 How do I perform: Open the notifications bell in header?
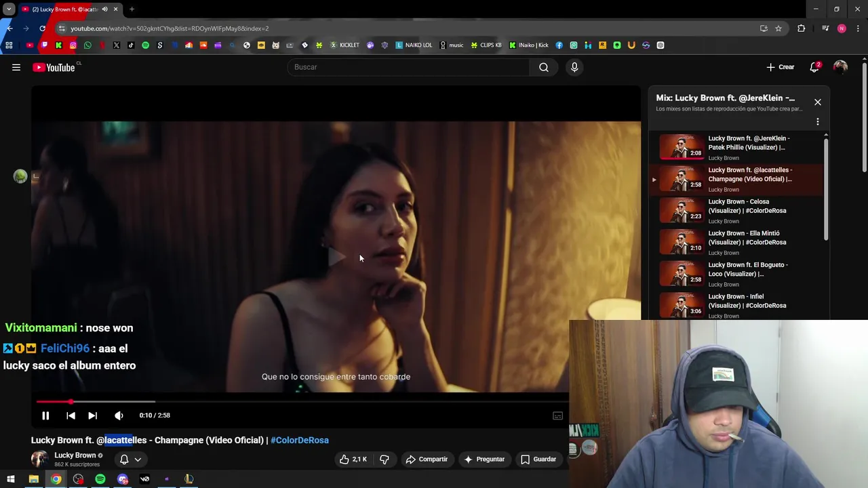814,67
